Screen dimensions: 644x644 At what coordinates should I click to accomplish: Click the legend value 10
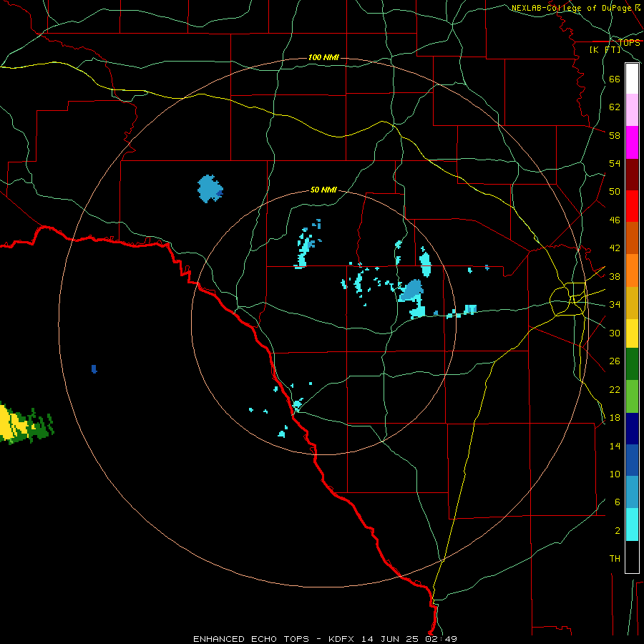[x=615, y=474]
